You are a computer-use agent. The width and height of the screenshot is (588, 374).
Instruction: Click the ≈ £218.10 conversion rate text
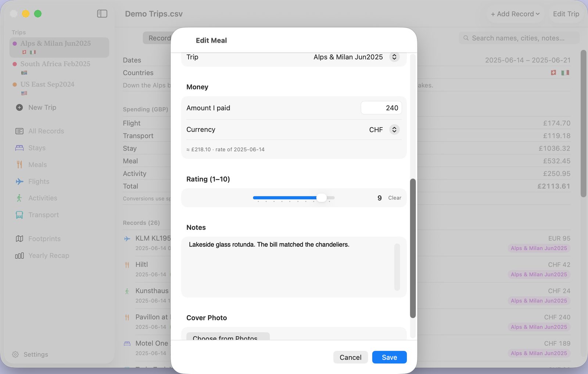(225, 149)
